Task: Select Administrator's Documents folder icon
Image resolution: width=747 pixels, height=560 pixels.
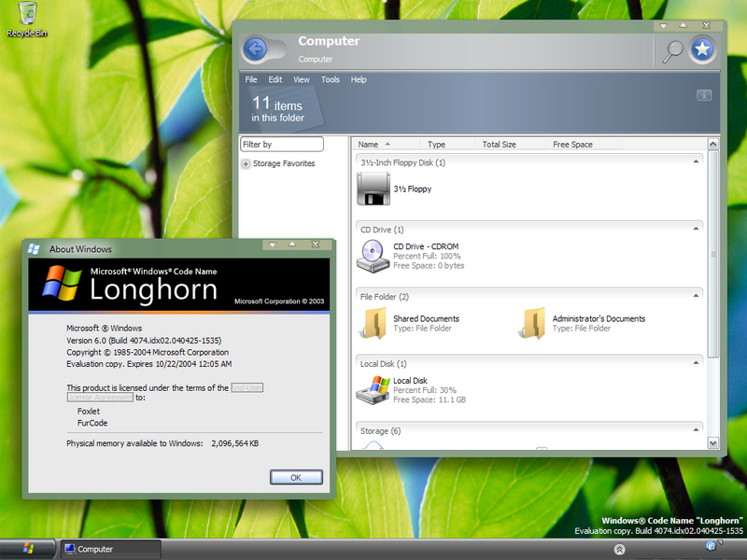Action: 532,323
